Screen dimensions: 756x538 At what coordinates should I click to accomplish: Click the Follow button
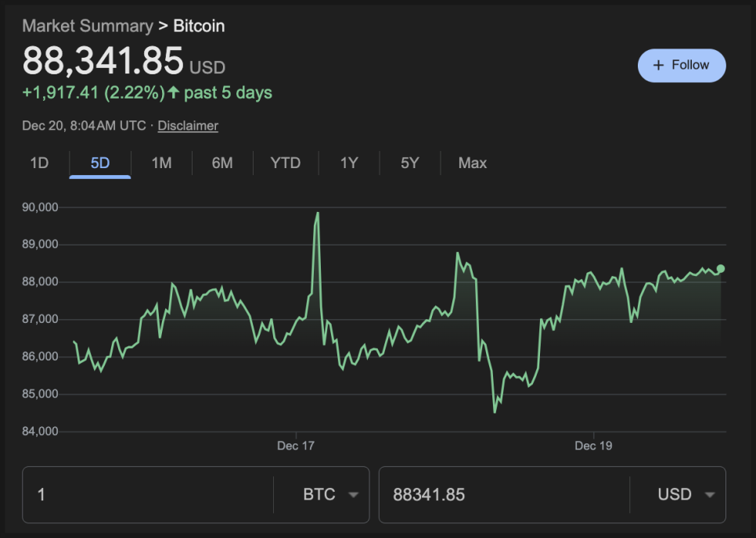682,66
